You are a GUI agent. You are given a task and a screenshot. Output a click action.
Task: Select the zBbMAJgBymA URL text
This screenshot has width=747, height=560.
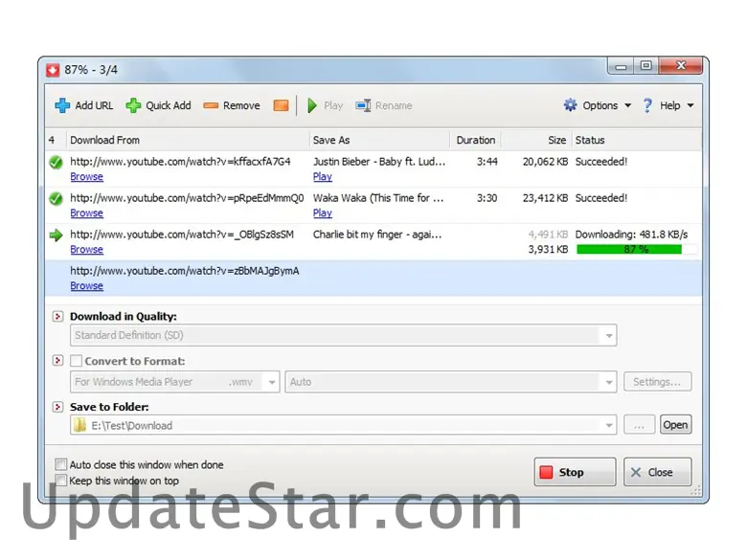[185, 271]
